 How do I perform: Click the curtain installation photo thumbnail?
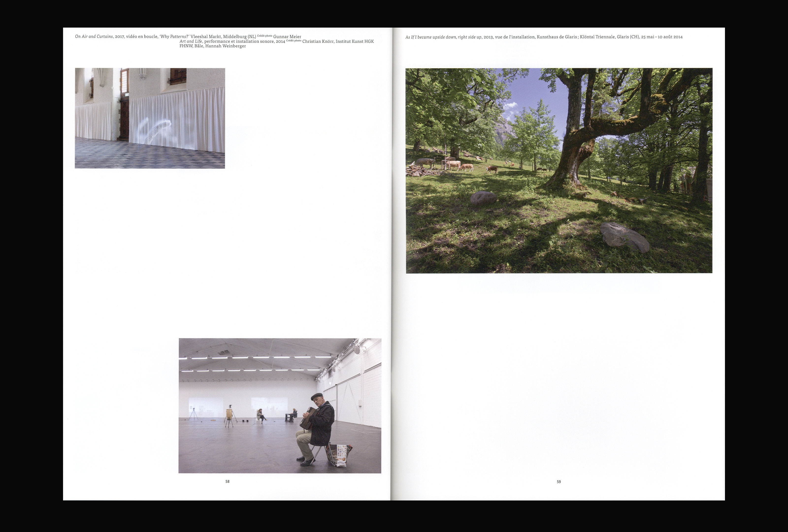(150, 118)
